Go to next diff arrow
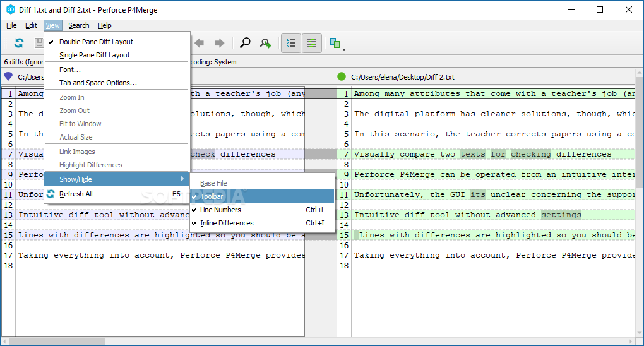 tap(220, 43)
